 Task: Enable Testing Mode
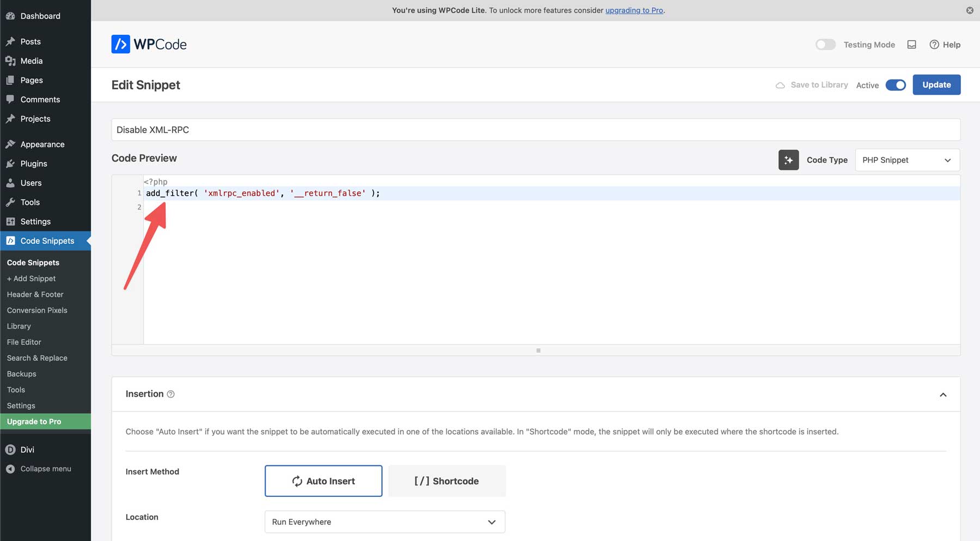pyautogui.click(x=825, y=45)
